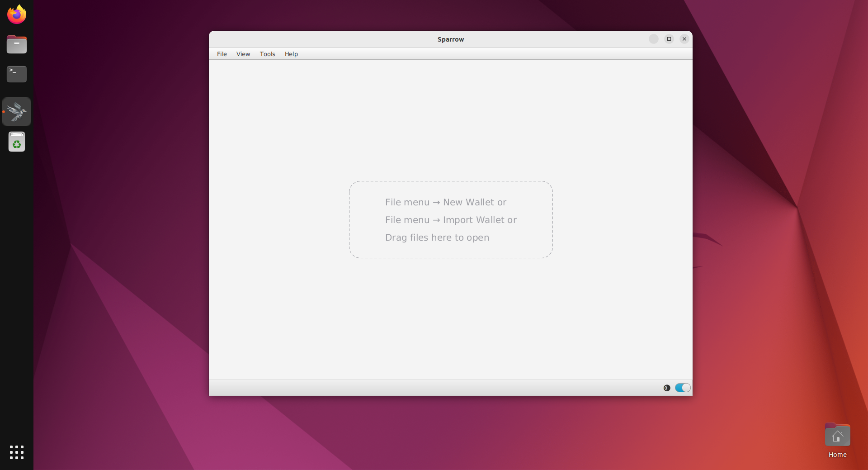
Task: Show Applications grid
Action: click(17, 452)
